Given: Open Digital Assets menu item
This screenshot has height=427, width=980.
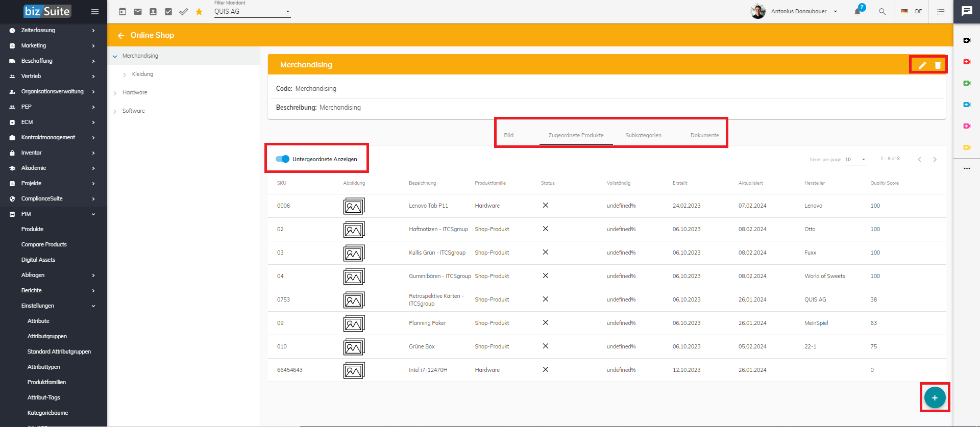Looking at the screenshot, I should point(38,260).
